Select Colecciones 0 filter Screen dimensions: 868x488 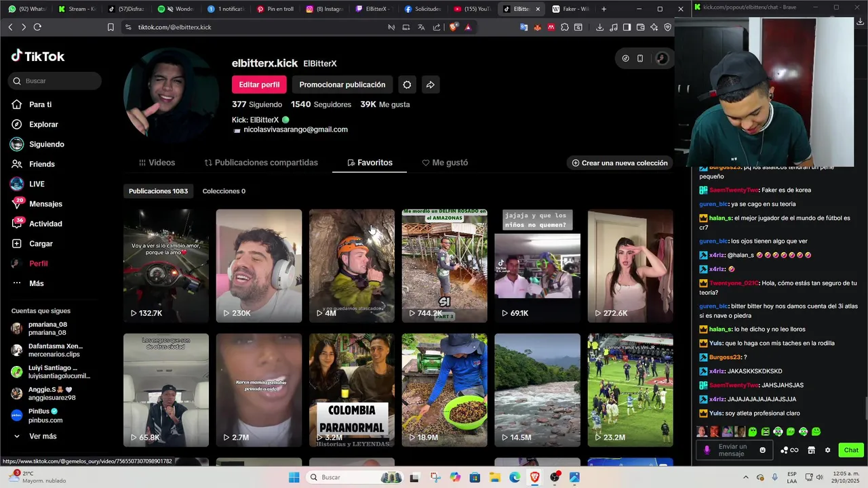click(x=224, y=191)
